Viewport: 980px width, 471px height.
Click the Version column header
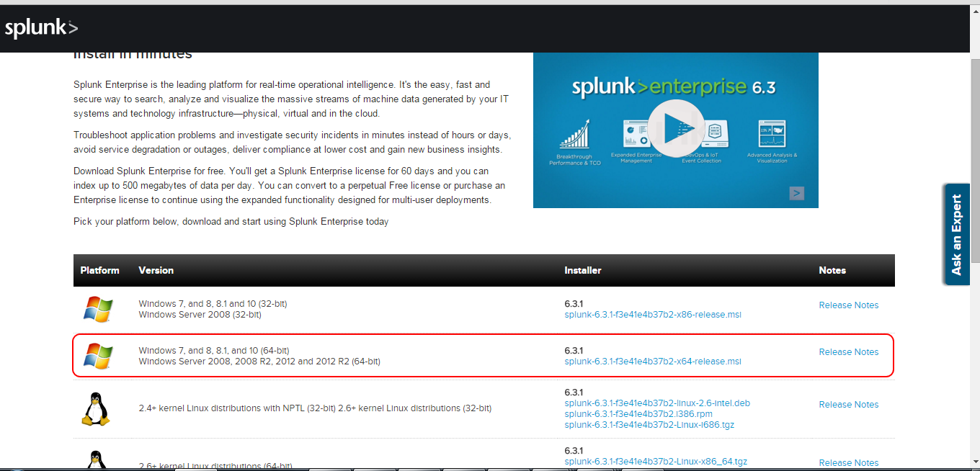[x=156, y=270]
